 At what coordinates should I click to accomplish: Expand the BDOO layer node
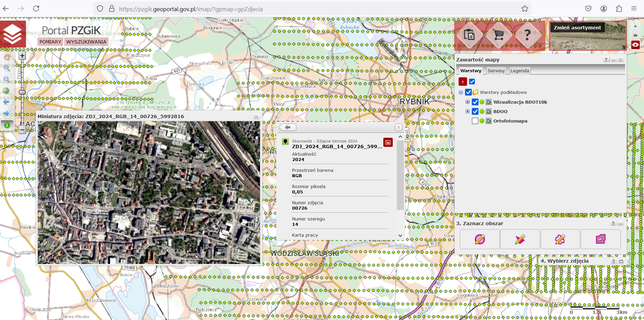[467, 111]
